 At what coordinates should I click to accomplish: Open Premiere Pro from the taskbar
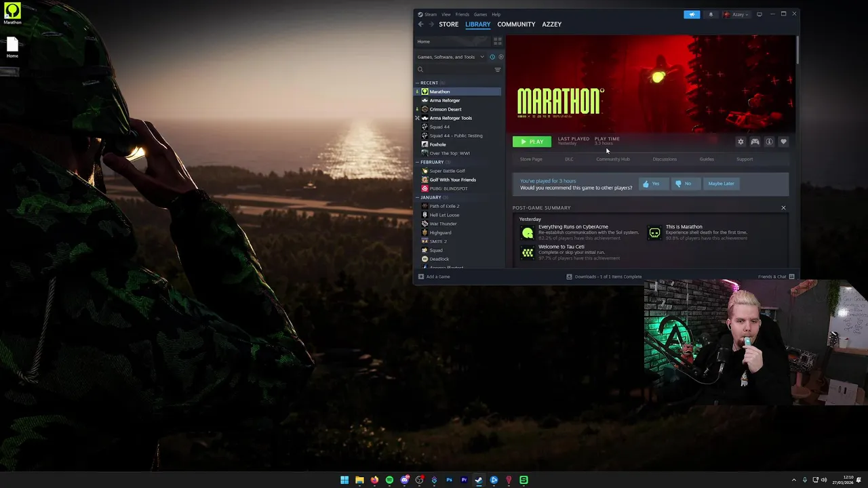pyautogui.click(x=464, y=480)
